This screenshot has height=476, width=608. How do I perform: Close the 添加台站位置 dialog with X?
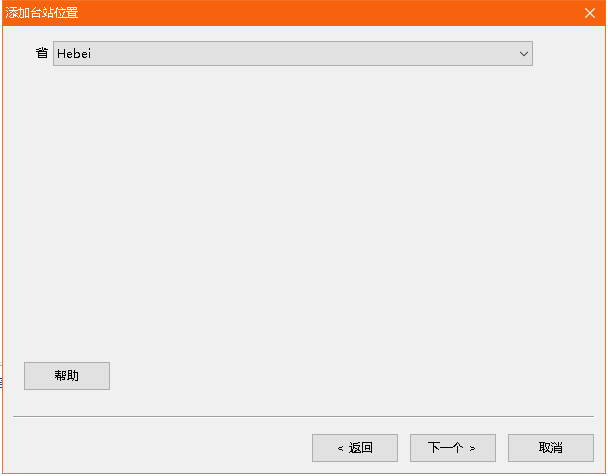click(x=590, y=13)
